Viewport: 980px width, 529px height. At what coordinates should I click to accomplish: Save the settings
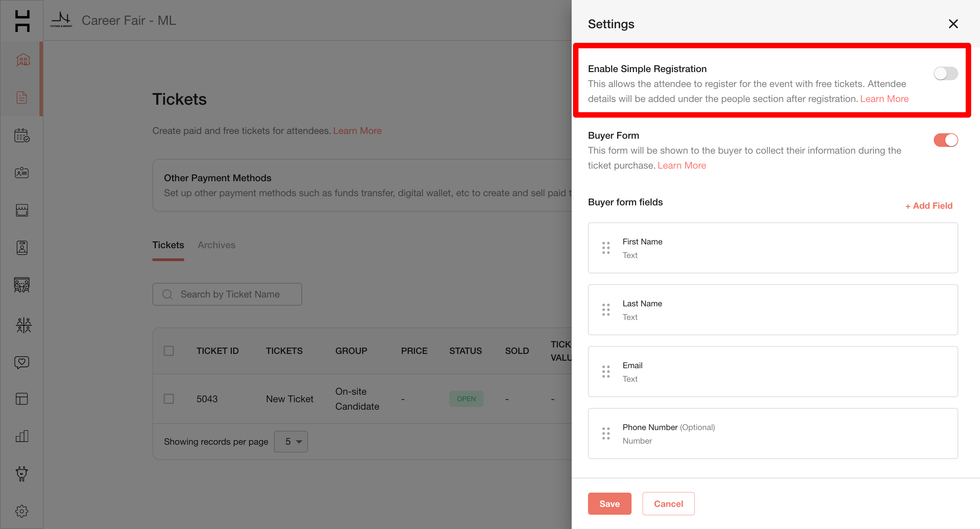pyautogui.click(x=609, y=504)
